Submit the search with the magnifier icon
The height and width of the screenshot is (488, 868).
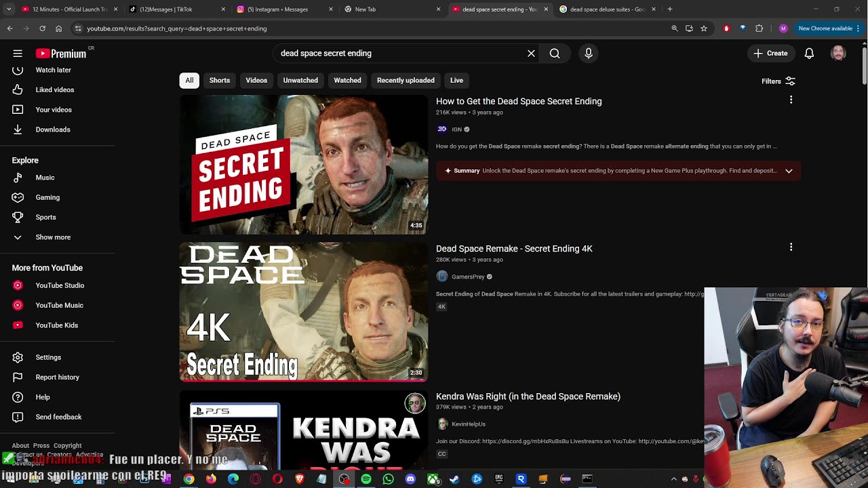click(555, 54)
